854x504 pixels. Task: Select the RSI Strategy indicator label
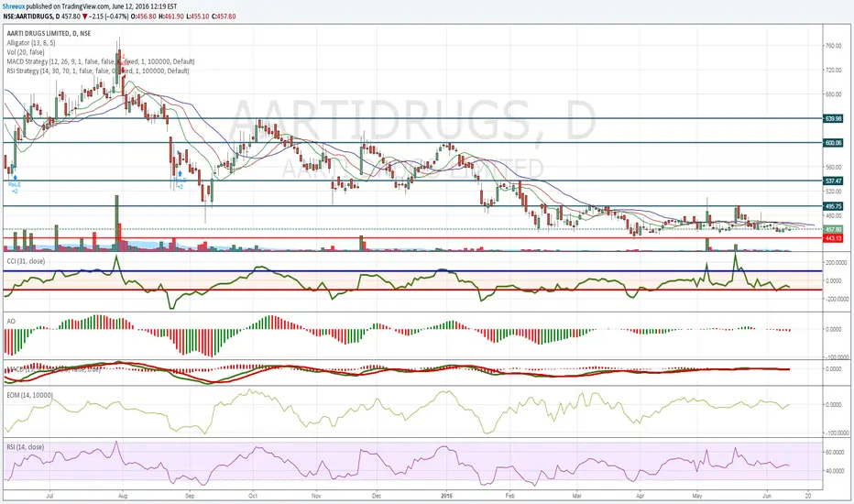(x=98, y=71)
